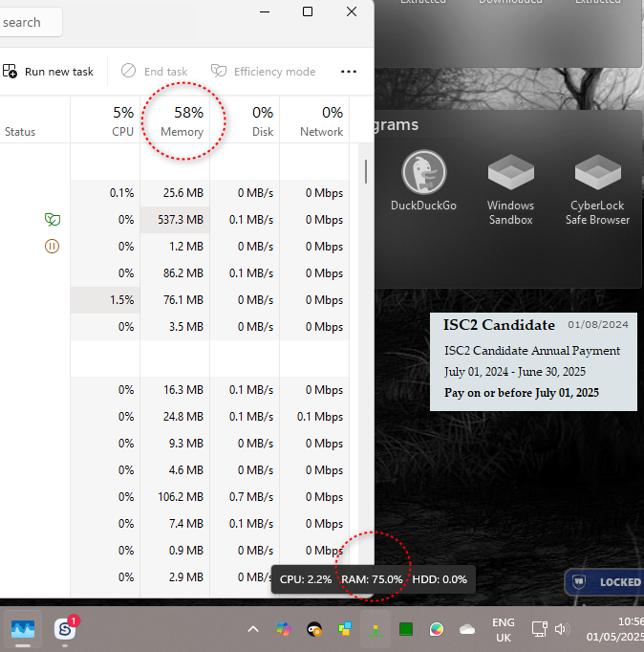This screenshot has height=652, width=644.
Task: Click in the Task Manager search field
Action: pyautogui.click(x=31, y=22)
